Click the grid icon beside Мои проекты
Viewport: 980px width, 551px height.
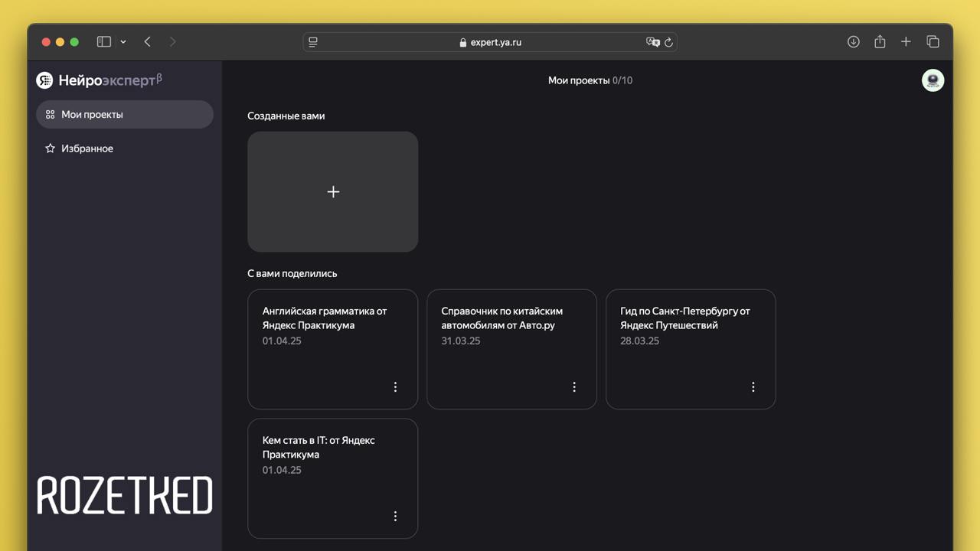coord(50,114)
